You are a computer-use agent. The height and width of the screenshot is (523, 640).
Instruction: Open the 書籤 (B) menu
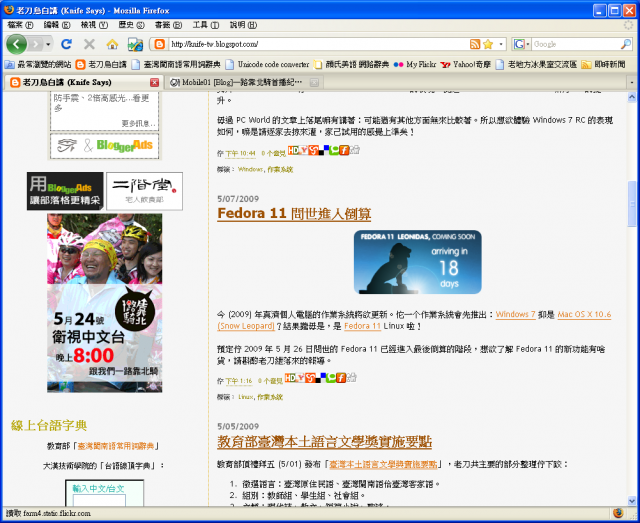(168, 25)
